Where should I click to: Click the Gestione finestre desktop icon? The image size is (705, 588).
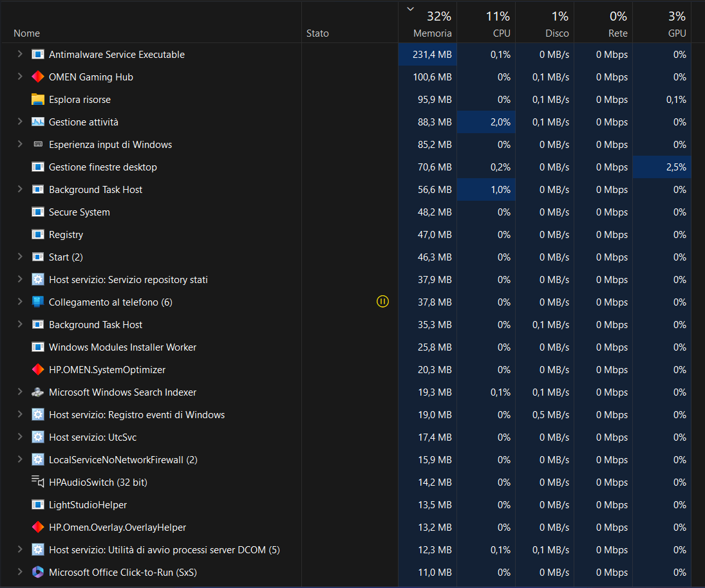[38, 167]
